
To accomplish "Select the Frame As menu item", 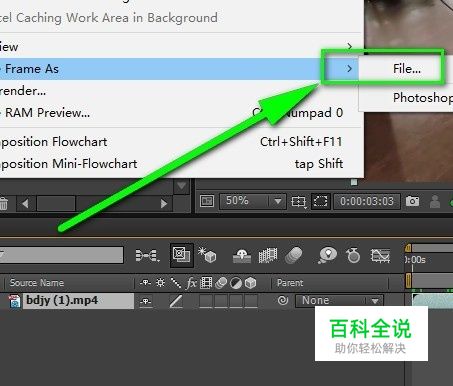I will coord(180,69).
